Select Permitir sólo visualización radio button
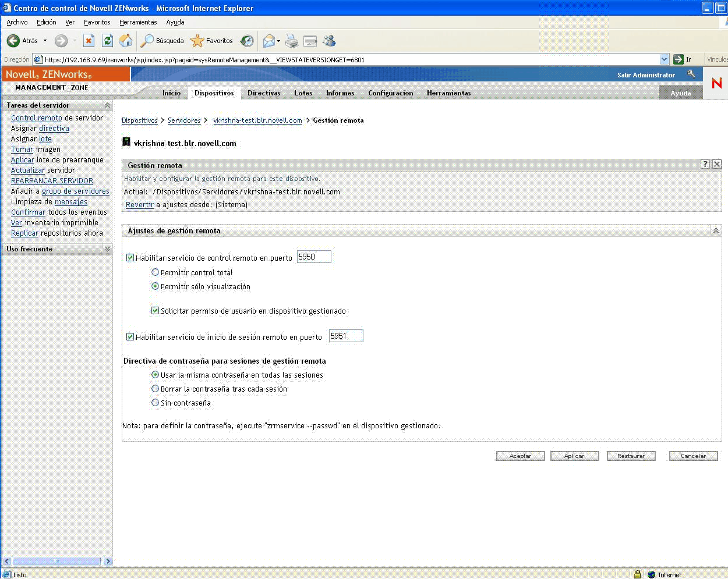 click(x=155, y=286)
